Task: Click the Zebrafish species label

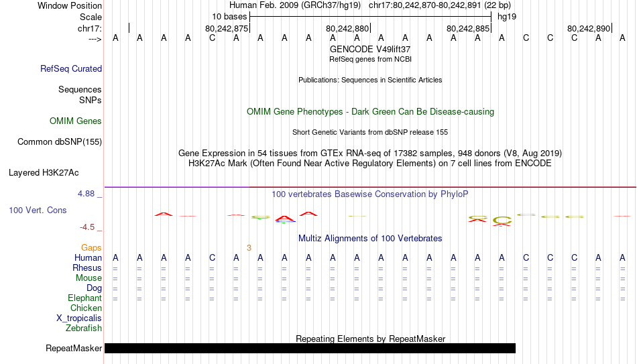Action: (x=84, y=328)
